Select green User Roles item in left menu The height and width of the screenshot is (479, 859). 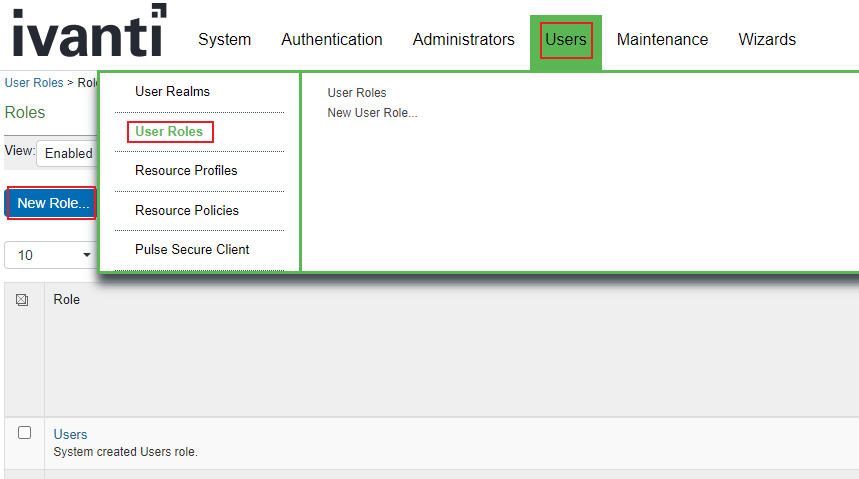169,131
